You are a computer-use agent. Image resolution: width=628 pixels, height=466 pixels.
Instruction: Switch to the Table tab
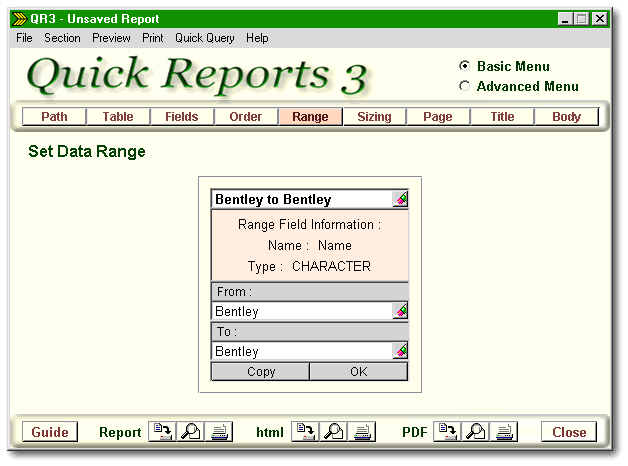(x=118, y=116)
